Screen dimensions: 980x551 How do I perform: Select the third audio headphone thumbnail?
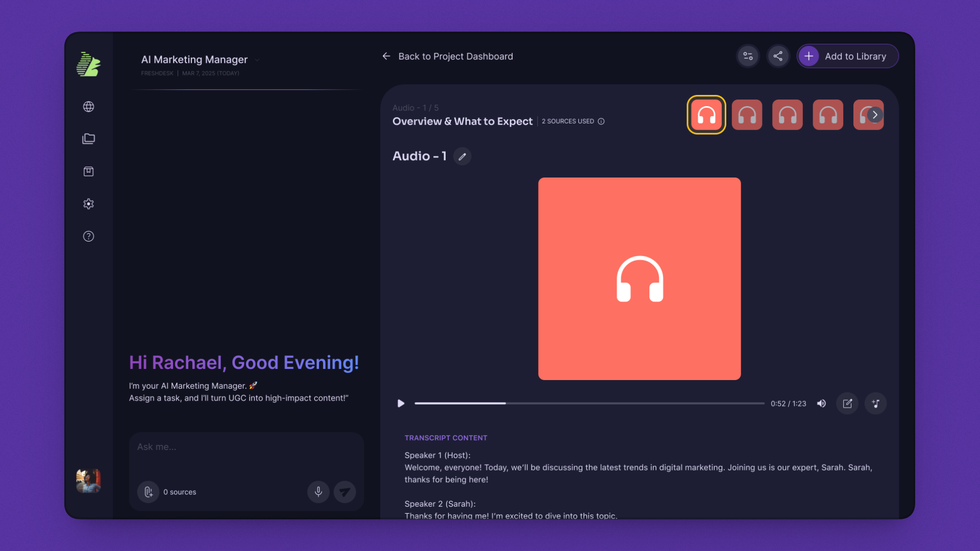(787, 115)
